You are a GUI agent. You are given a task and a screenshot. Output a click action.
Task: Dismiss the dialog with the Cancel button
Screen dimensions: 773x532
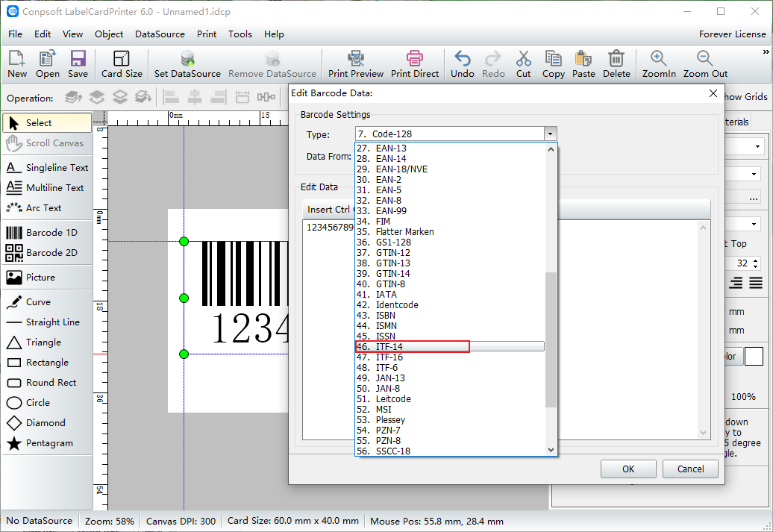point(690,469)
